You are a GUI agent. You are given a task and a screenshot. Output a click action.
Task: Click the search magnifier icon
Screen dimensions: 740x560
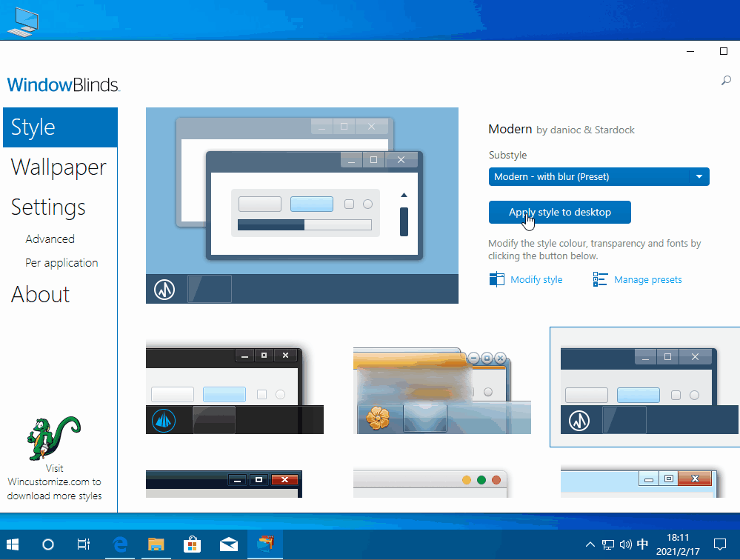[726, 81]
